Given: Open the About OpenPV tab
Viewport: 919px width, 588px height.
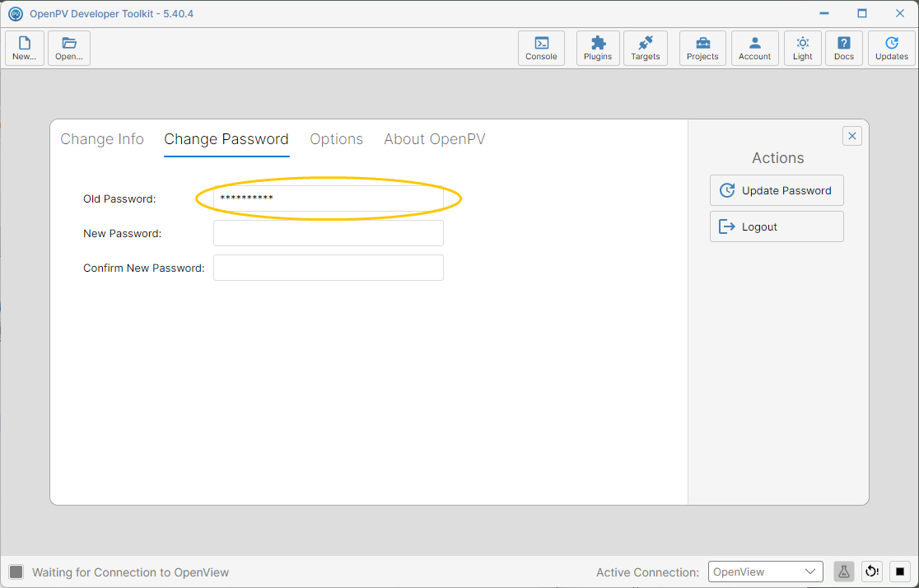Looking at the screenshot, I should coord(434,139).
